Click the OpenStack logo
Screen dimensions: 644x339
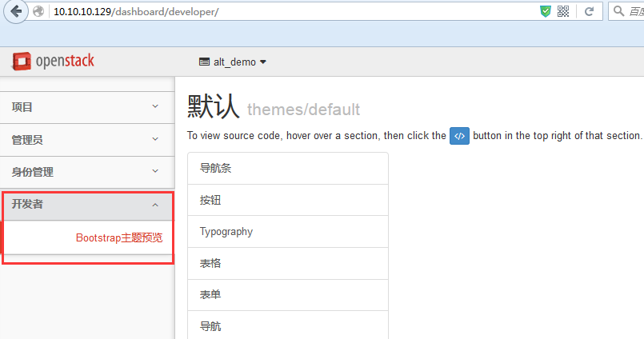[x=53, y=61]
